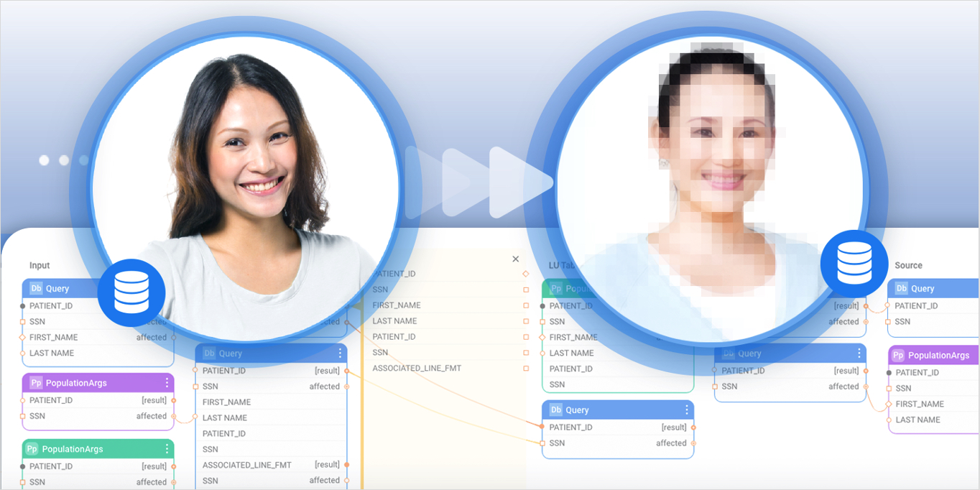Click PATIENT_ID row in Source Query node

click(x=934, y=306)
